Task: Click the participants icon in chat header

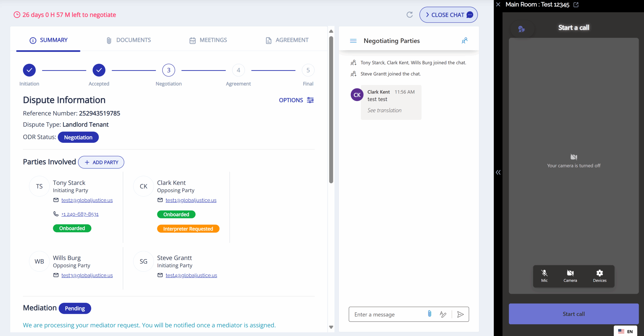Action: pos(464,41)
